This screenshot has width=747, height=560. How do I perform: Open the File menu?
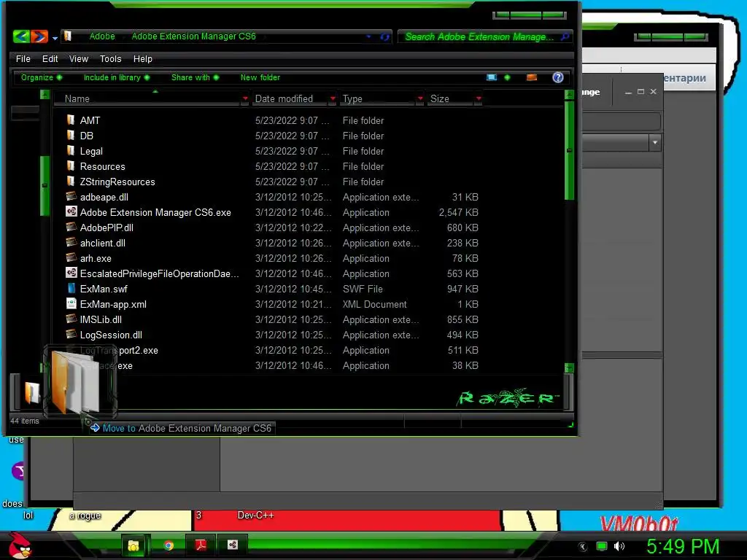pos(23,58)
